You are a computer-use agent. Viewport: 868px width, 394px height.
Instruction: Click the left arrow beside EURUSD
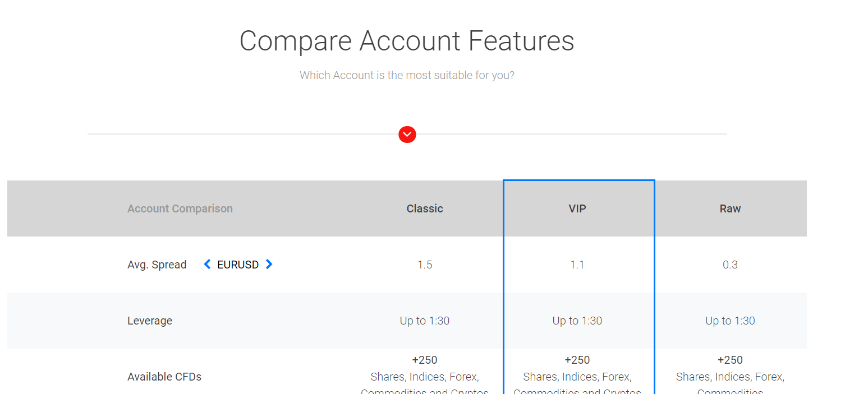tap(207, 264)
